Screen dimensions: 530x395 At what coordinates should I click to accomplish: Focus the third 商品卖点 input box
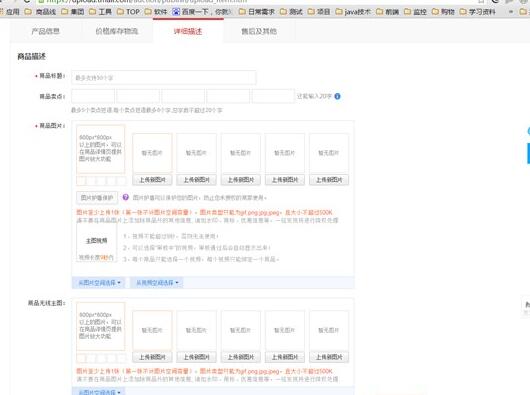(183, 96)
